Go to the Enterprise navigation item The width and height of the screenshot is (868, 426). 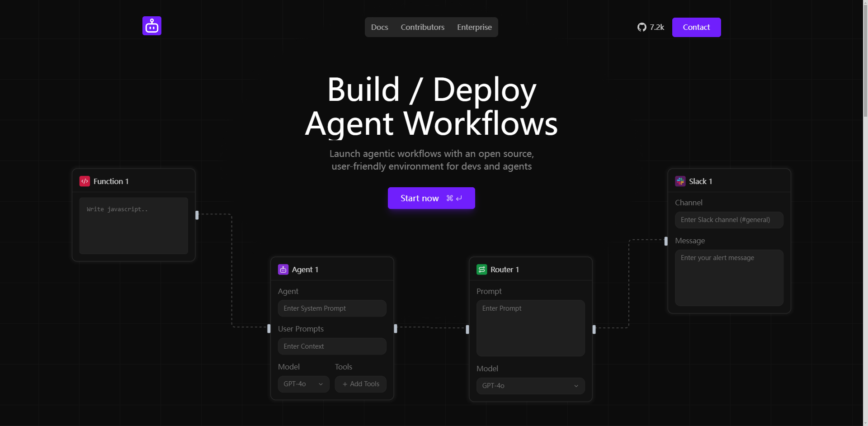click(x=474, y=27)
